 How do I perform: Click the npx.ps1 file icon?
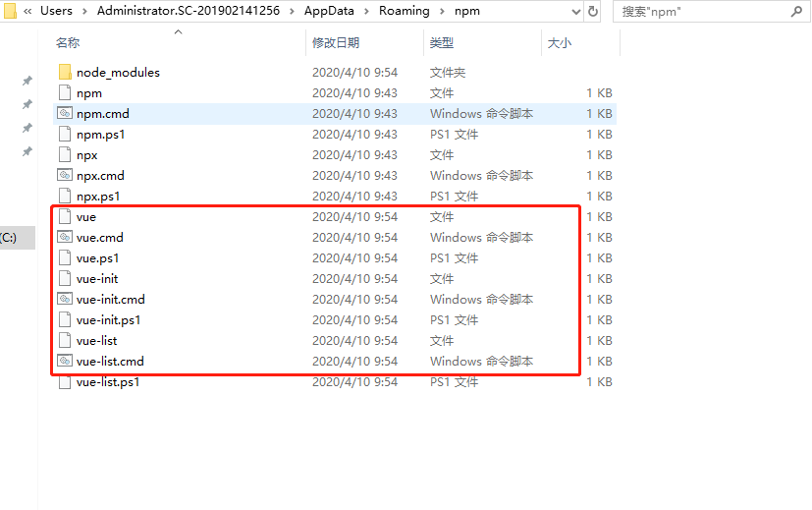[x=65, y=196]
